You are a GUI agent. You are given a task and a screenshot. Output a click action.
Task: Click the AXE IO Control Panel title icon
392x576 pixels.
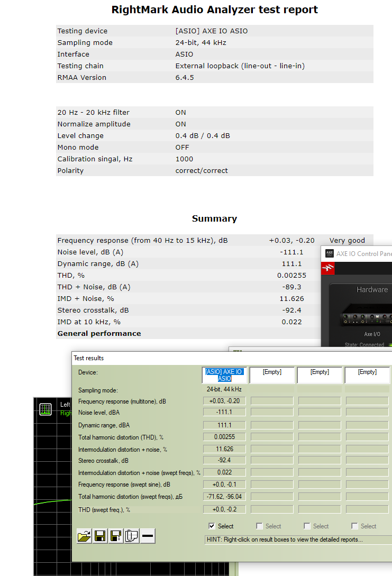[x=330, y=253]
